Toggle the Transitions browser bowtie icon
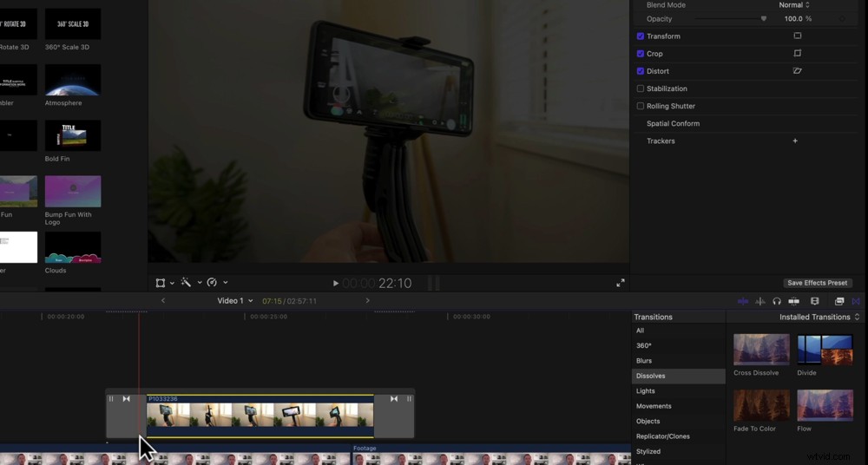Image resolution: width=868 pixels, height=465 pixels. click(856, 301)
